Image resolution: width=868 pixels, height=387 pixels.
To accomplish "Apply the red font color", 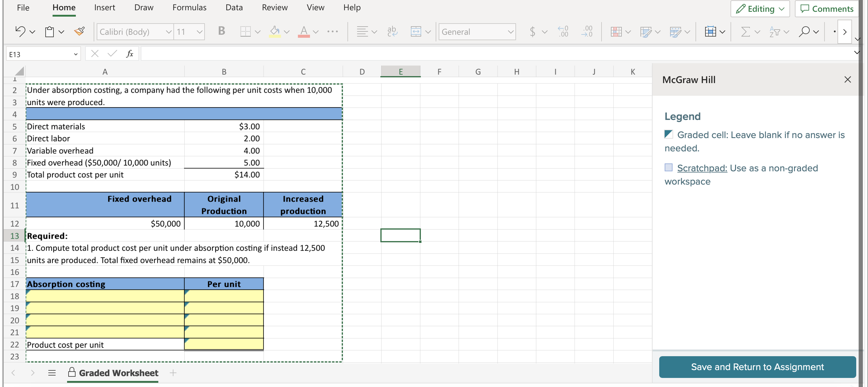I will pyautogui.click(x=304, y=32).
